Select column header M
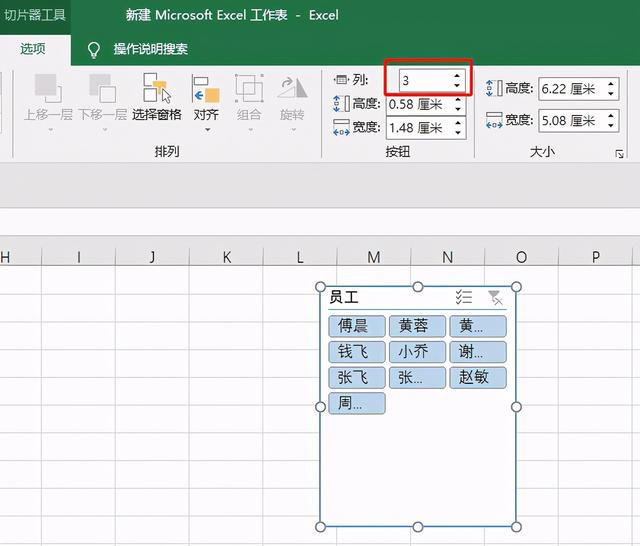 click(x=374, y=257)
